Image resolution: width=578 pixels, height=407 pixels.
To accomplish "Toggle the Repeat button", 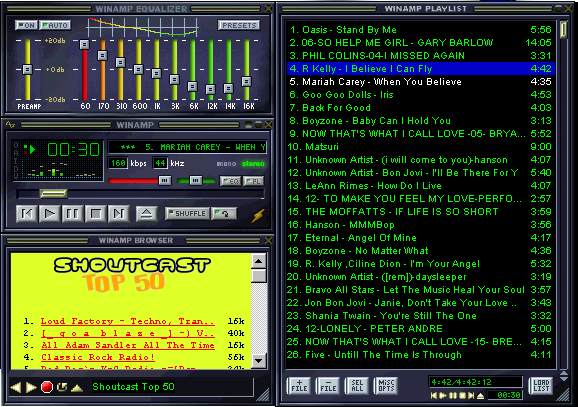I will click(x=224, y=213).
